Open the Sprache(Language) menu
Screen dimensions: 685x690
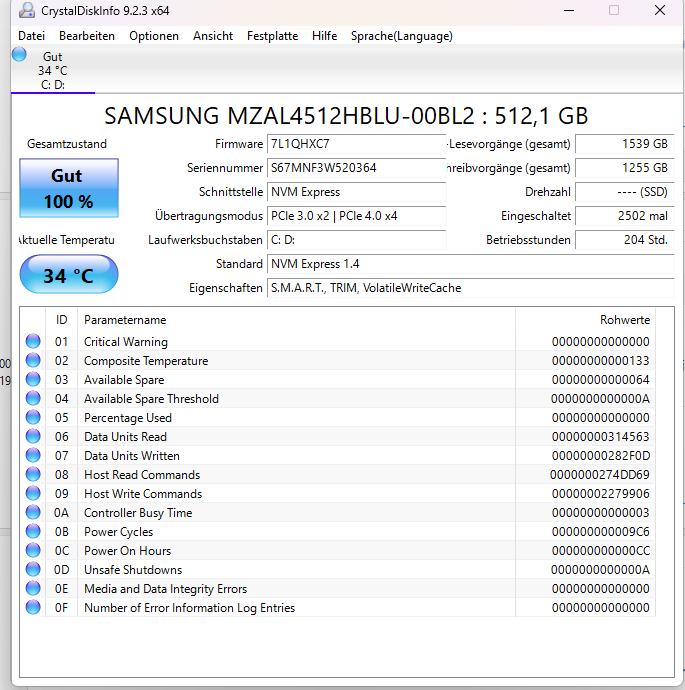click(401, 36)
